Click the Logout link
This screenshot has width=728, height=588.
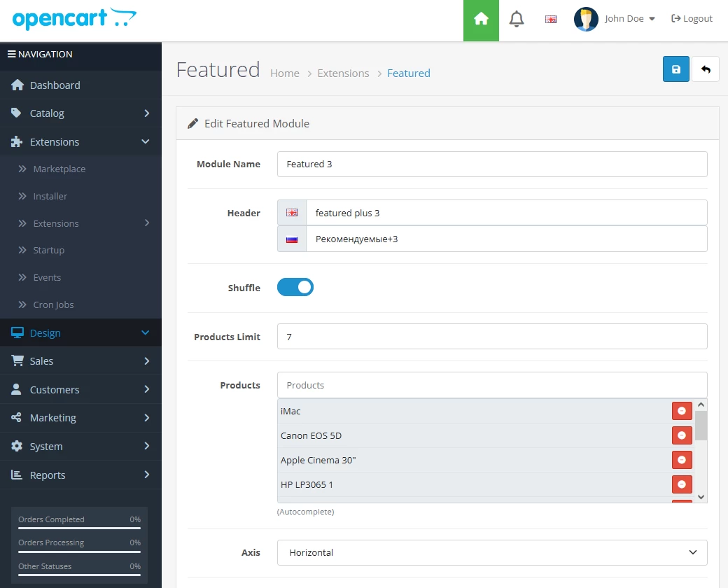692,19
